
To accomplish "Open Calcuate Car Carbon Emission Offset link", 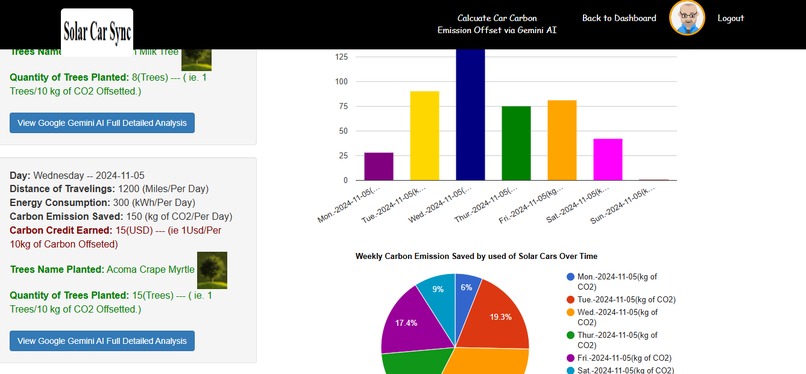I will click(x=497, y=24).
